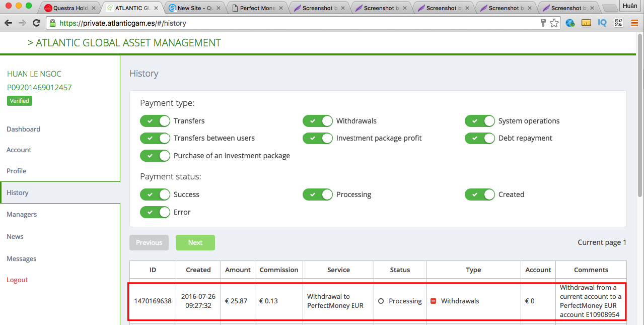
Task: Toggle the Processing payment status switch
Action: click(x=318, y=194)
